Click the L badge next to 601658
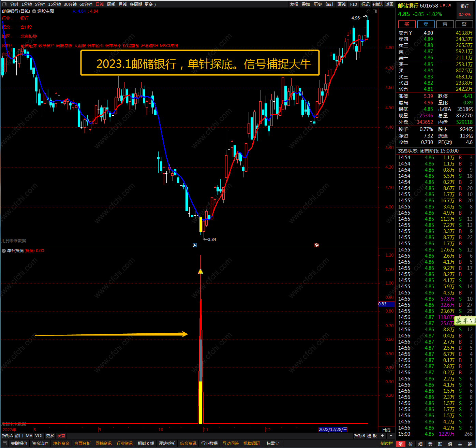This screenshot has width=476, height=448. tap(441, 5)
